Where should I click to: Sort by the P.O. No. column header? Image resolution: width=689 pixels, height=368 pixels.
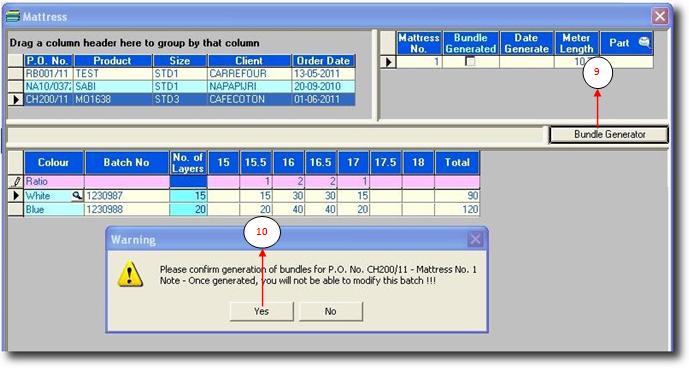(x=48, y=61)
